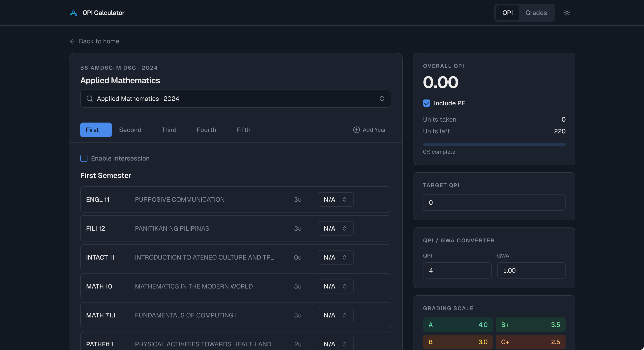This screenshot has width=644, height=350.
Task: Click the back arrow icon
Action: [73, 41]
